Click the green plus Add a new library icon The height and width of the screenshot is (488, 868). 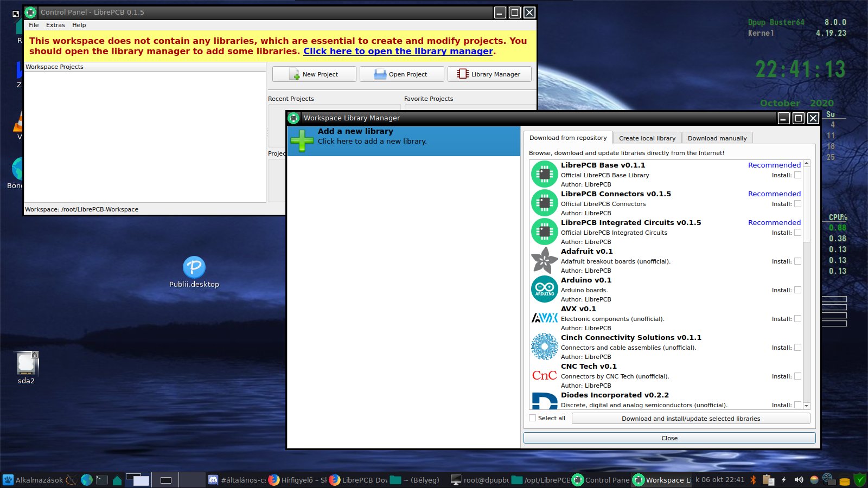(302, 140)
